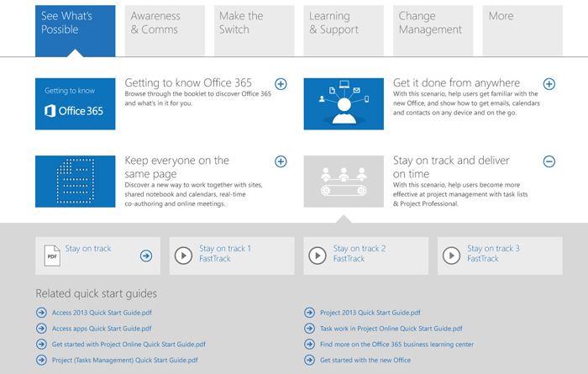This screenshot has height=374, width=588.
Task: Collapse Stay on track and deliver on time
Action: (x=549, y=161)
